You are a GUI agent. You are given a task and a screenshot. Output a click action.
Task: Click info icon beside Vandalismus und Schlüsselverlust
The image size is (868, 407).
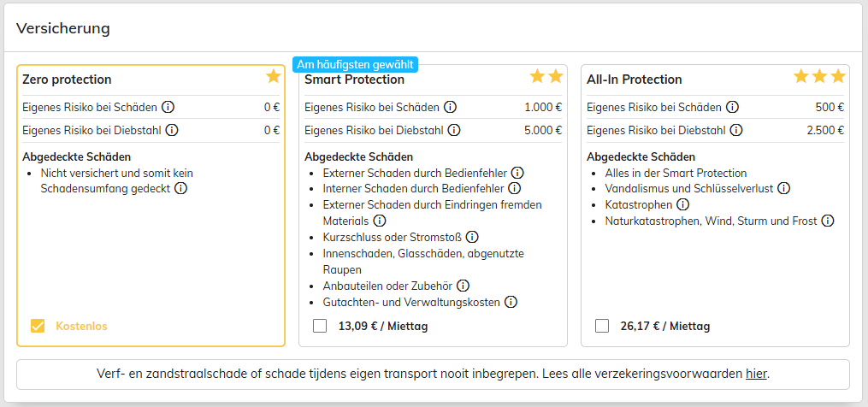click(783, 188)
